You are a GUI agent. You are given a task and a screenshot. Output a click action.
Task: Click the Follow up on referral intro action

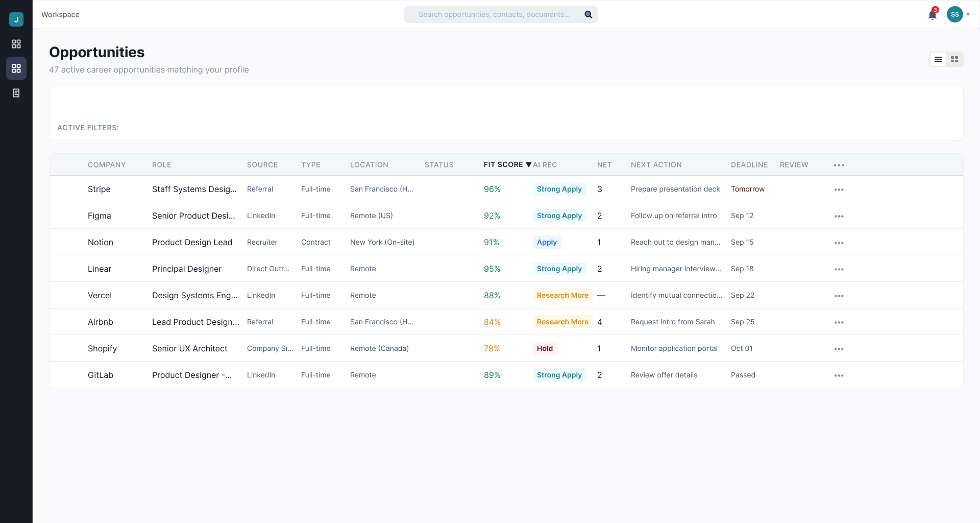674,216
